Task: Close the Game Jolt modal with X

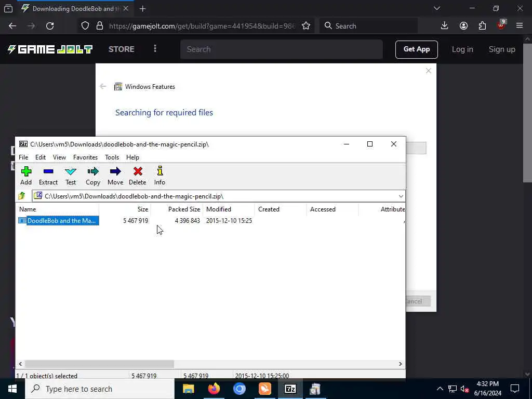Action: [429, 71]
